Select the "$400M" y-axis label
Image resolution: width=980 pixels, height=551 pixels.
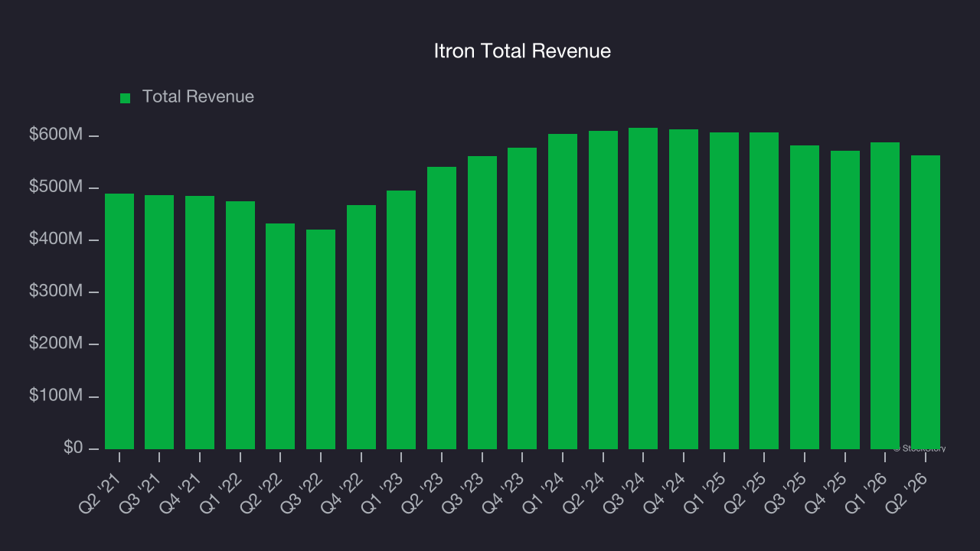click(x=55, y=240)
